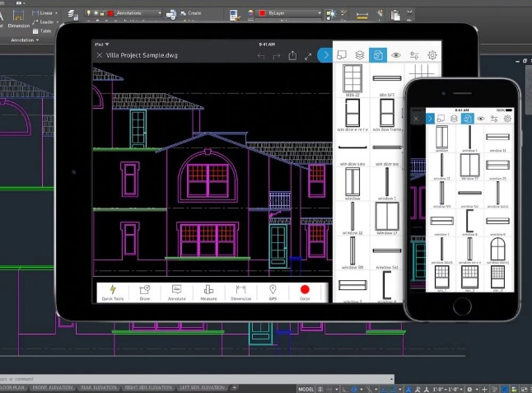
Task: Toggle fullscreen expand arrows on iPad
Action: [309, 56]
